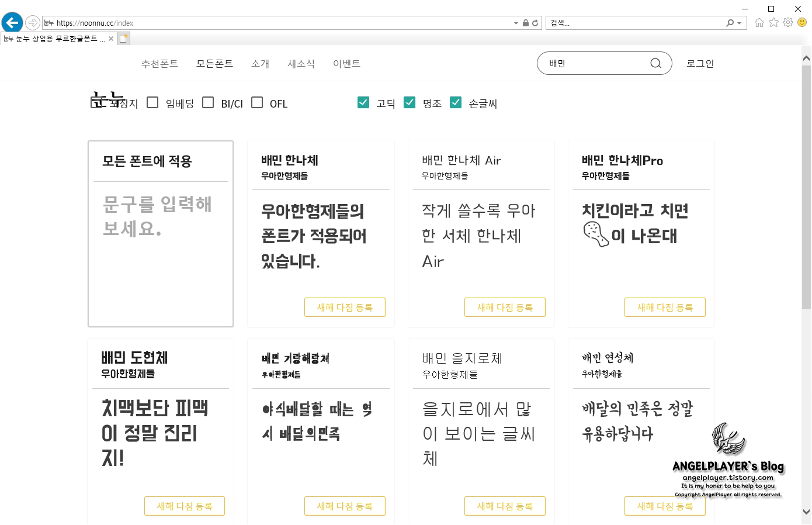The height and width of the screenshot is (525, 812).
Task: Click 새해 다짐 등록 on 배민 연성체 card
Action: [665, 506]
